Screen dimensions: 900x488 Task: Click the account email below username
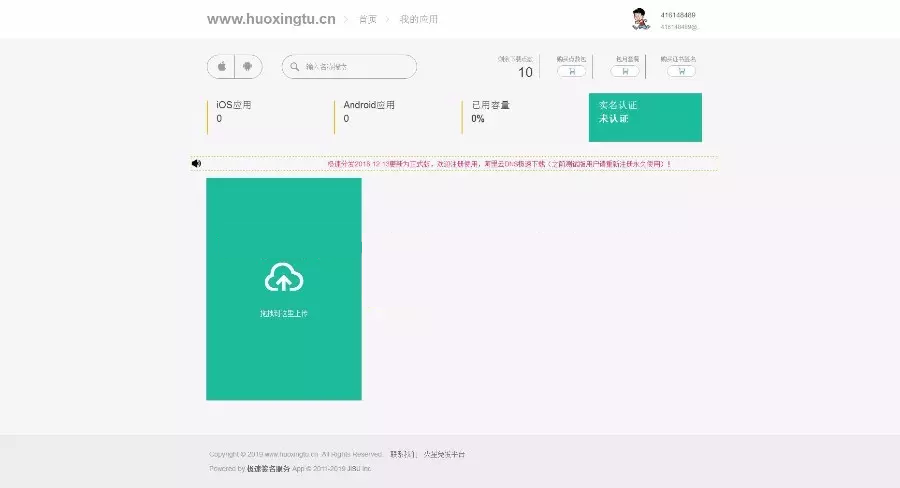pyautogui.click(x=678, y=27)
